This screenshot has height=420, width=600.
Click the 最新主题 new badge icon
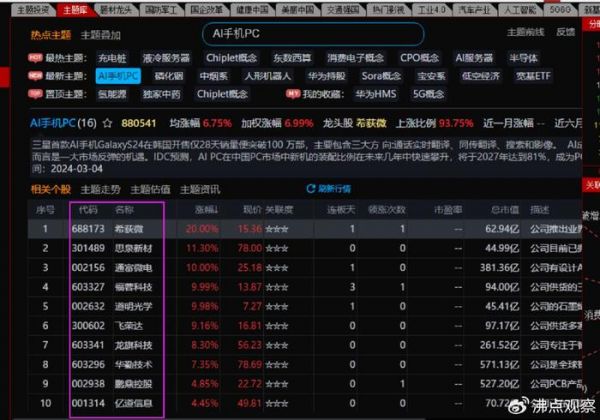[x=36, y=75]
